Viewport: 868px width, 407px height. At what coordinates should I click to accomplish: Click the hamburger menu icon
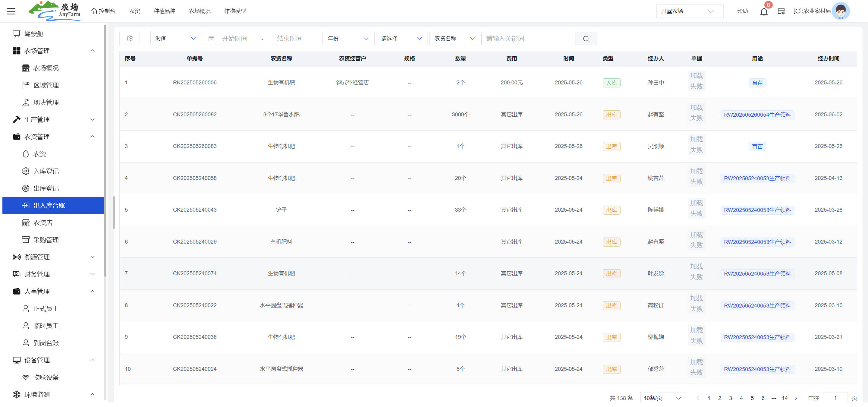11,11
